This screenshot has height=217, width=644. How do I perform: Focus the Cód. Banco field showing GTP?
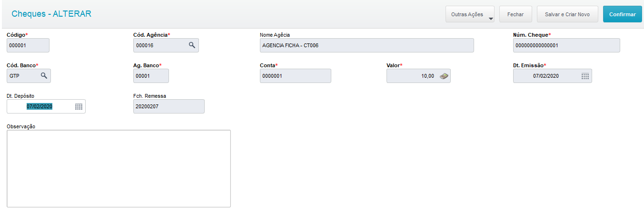click(23, 76)
